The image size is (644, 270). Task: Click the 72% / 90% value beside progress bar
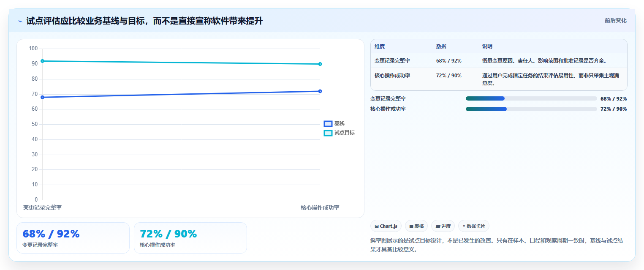[614, 109]
